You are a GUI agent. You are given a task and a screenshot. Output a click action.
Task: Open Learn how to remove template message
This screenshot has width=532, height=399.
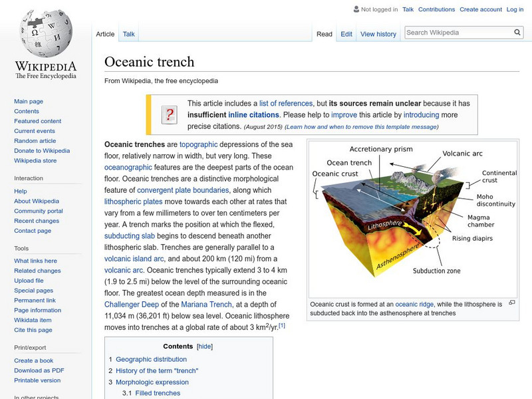(x=362, y=126)
